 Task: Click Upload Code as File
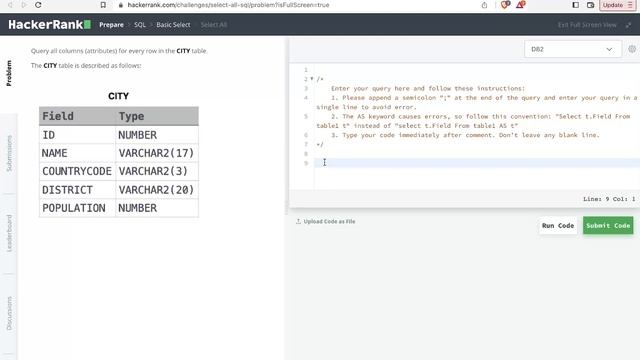tap(325, 221)
